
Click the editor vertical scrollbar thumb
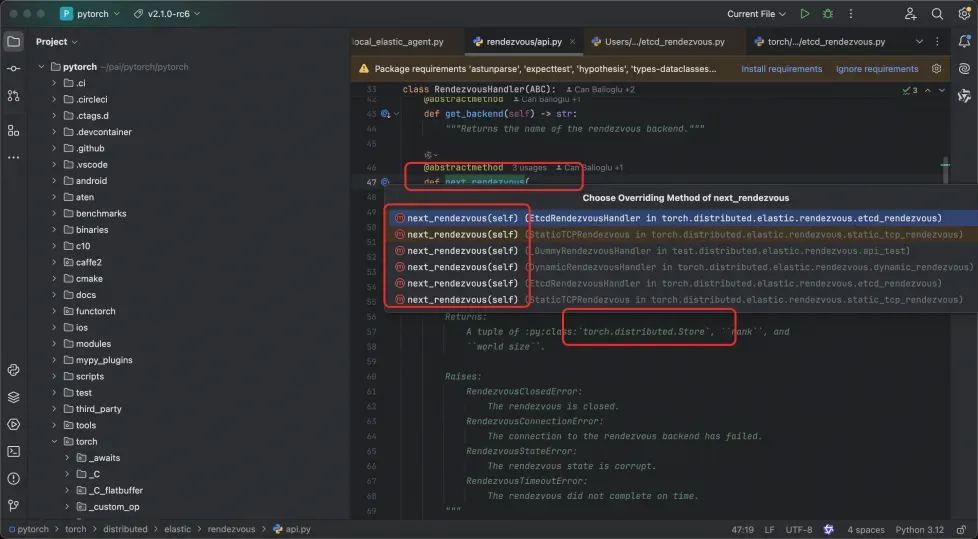[946, 170]
